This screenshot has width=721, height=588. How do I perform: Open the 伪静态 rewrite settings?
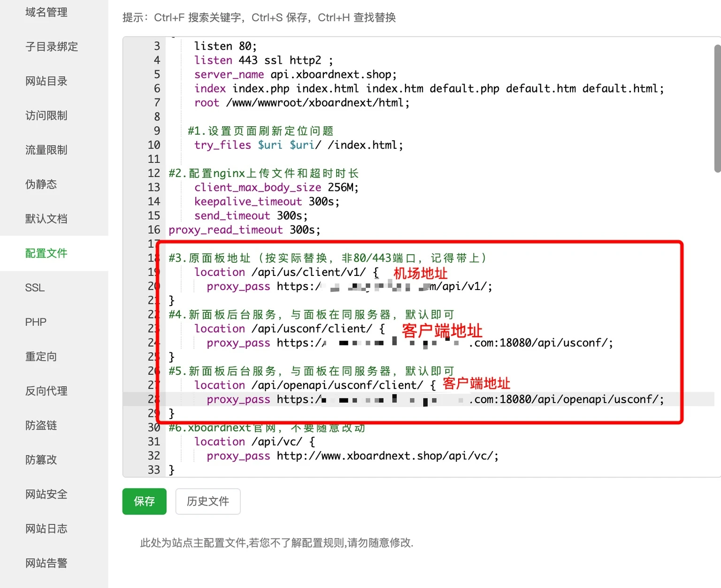point(41,184)
